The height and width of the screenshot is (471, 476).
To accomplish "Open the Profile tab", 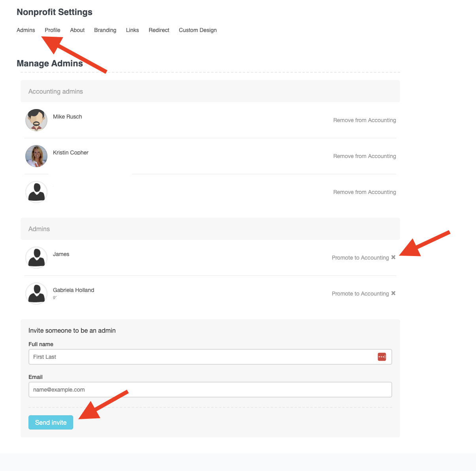I will tap(53, 30).
